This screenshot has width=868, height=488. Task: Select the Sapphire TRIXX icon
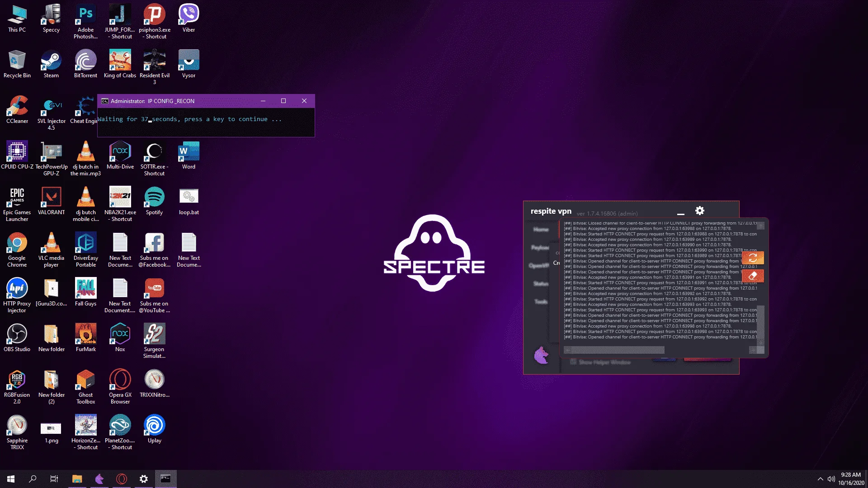tap(17, 433)
